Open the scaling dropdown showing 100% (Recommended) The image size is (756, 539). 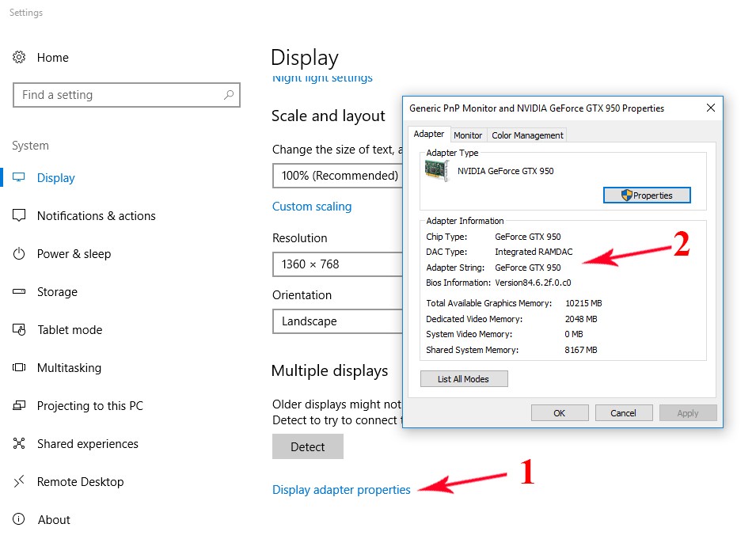[338, 176]
